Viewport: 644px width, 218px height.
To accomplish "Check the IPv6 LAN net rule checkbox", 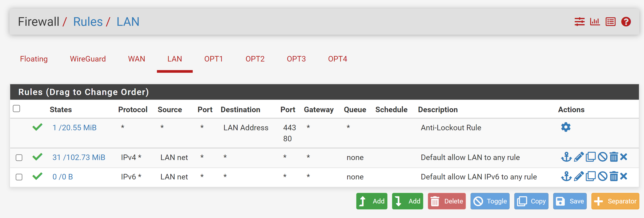I will (19, 177).
